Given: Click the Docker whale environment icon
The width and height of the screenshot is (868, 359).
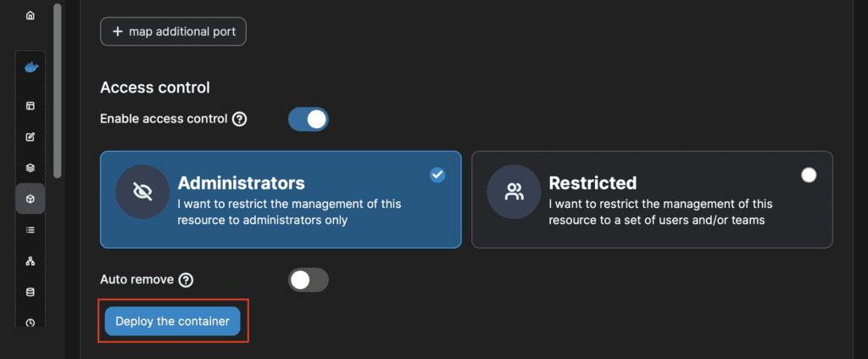Looking at the screenshot, I should [x=31, y=68].
